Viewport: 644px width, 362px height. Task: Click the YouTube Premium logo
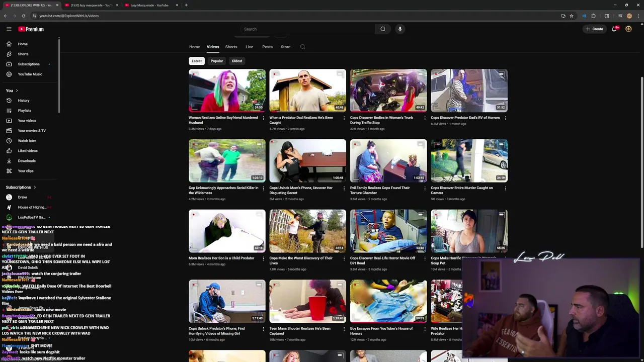[x=31, y=29]
